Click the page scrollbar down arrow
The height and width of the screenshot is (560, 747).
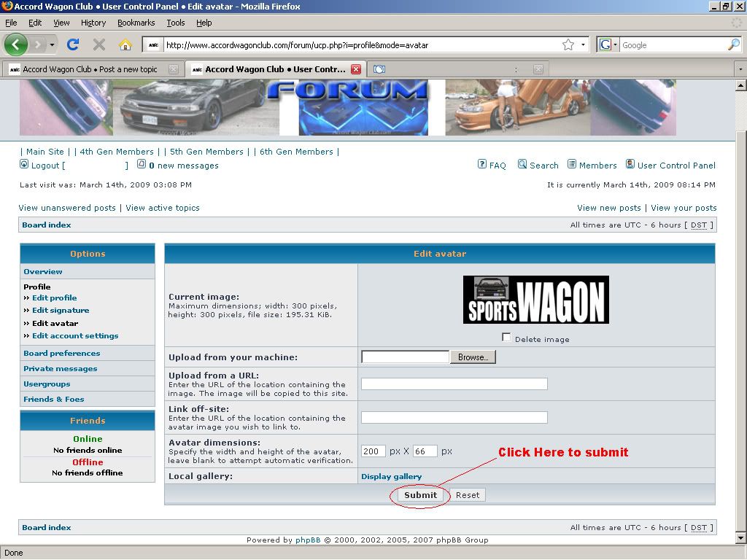point(741,539)
